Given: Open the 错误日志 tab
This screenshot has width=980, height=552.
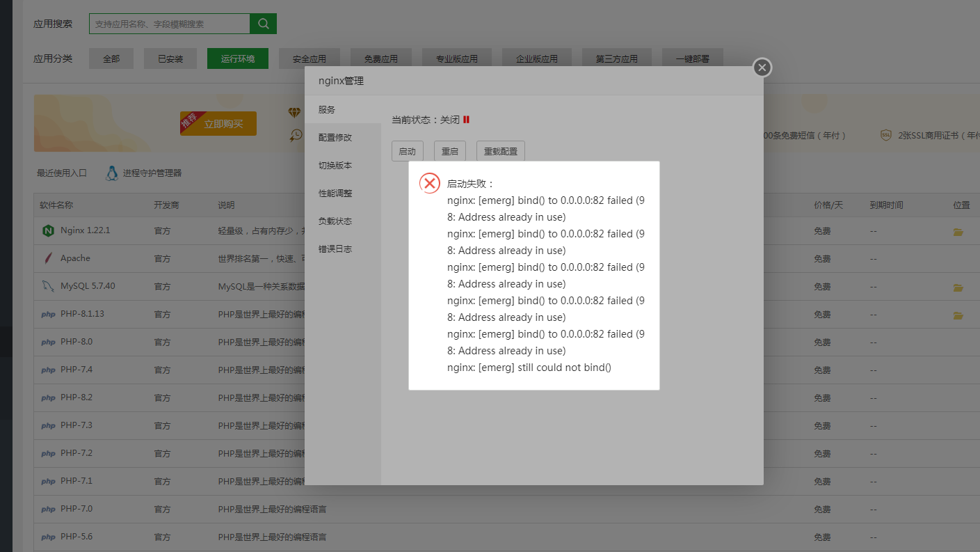Looking at the screenshot, I should pyautogui.click(x=343, y=249).
